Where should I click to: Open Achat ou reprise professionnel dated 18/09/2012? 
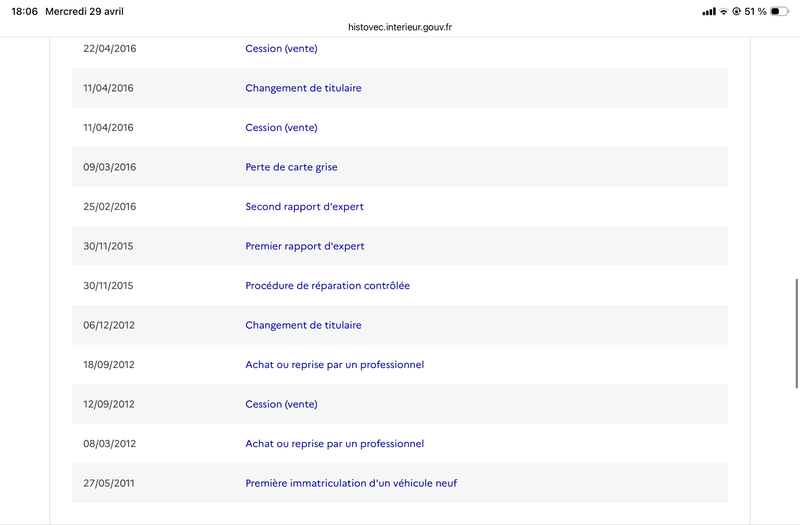coord(335,365)
